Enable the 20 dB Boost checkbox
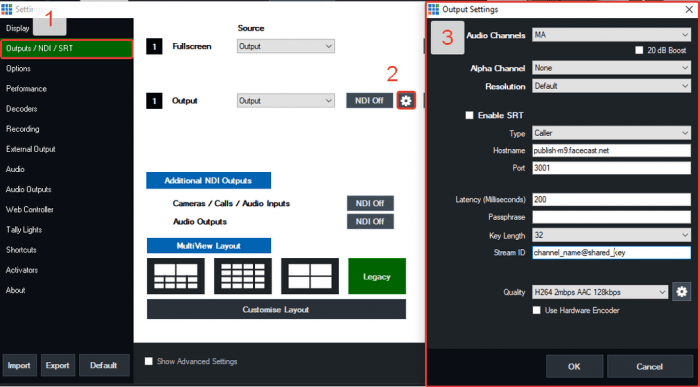The height and width of the screenshot is (387, 700). tap(639, 50)
